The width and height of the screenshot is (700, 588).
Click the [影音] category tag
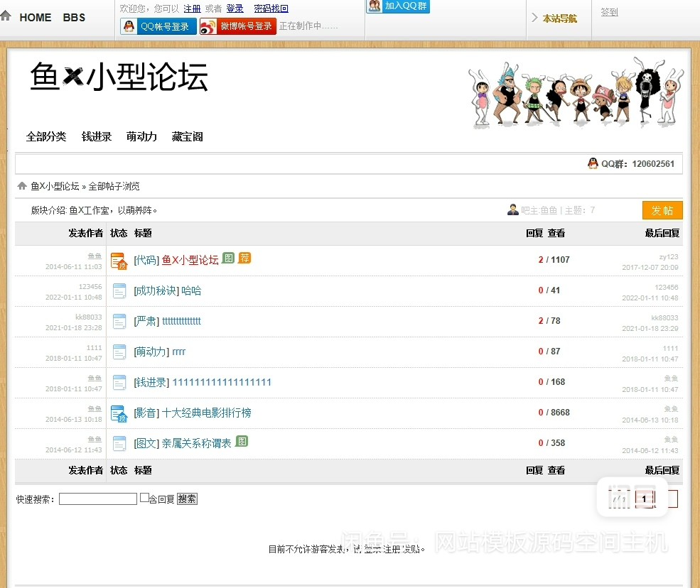[x=146, y=413]
